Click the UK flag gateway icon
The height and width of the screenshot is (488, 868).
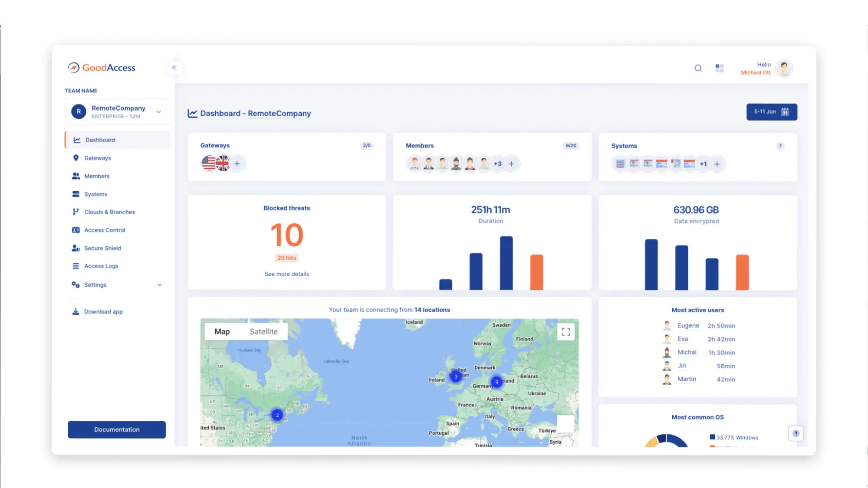[x=223, y=164]
